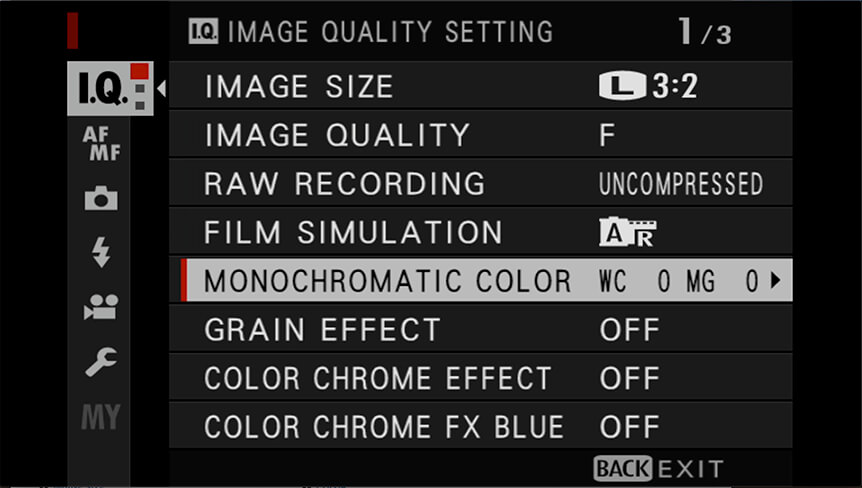Toggle the Grain Effect OFF value
This screenshot has height=488, width=862.
click(x=629, y=330)
